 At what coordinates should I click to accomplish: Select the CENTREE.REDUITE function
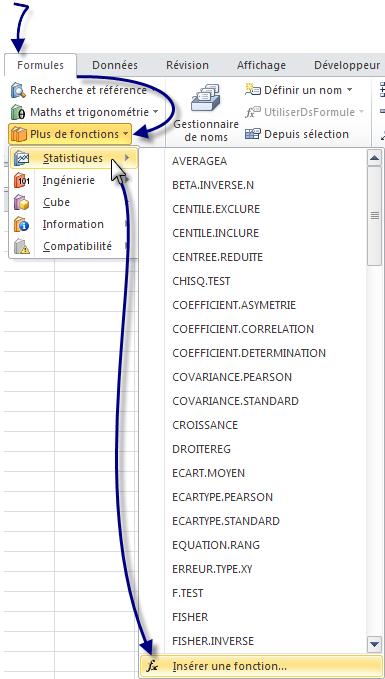[217, 257]
